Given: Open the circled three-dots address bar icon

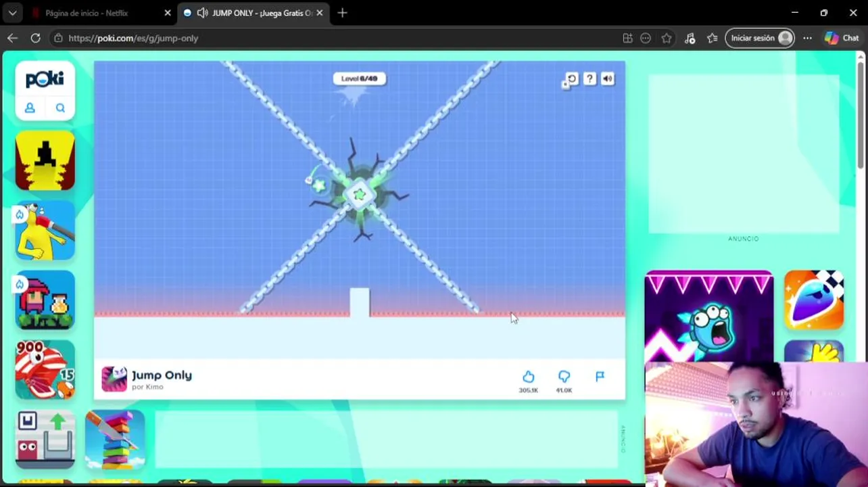Looking at the screenshot, I should [646, 38].
